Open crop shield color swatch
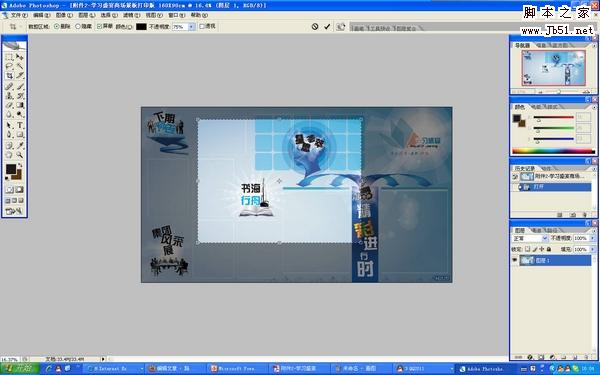This screenshot has width=600, height=375. [141, 27]
